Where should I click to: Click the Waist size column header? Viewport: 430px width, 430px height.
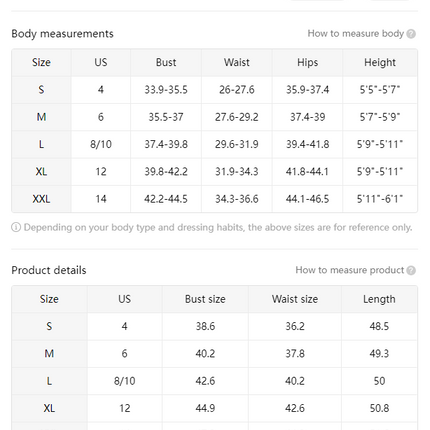(x=295, y=299)
